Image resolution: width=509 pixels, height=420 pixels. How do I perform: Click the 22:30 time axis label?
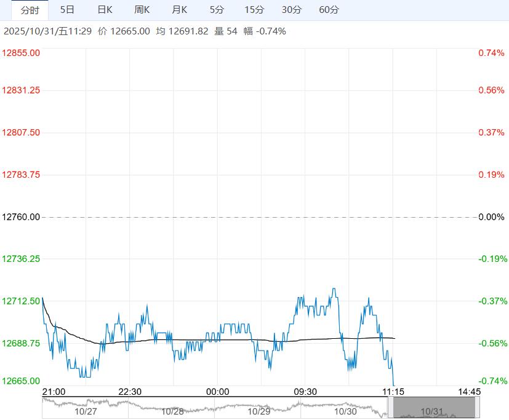(x=130, y=392)
